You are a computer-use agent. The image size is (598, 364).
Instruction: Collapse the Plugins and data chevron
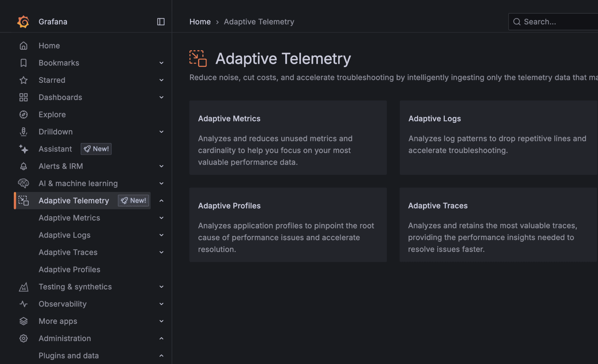point(161,356)
